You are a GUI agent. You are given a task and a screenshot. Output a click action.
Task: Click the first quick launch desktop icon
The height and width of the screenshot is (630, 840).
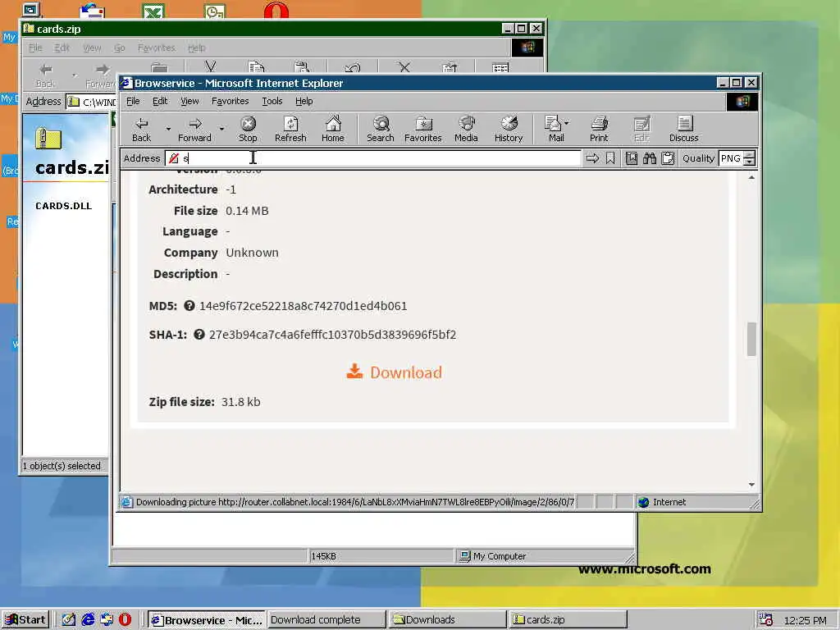coord(69,620)
